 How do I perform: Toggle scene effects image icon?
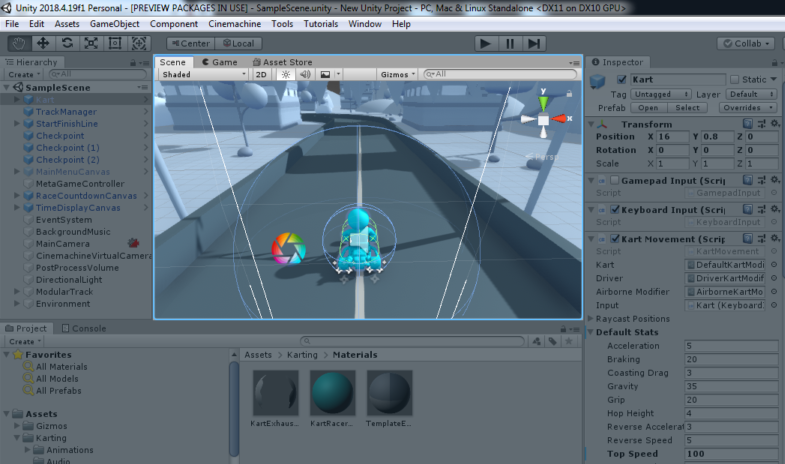325,74
